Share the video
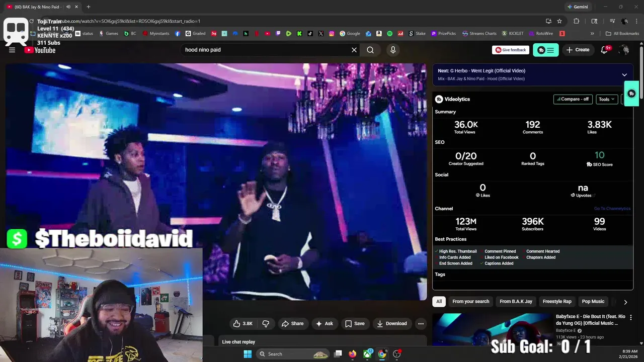644x362 pixels. pos(292,323)
